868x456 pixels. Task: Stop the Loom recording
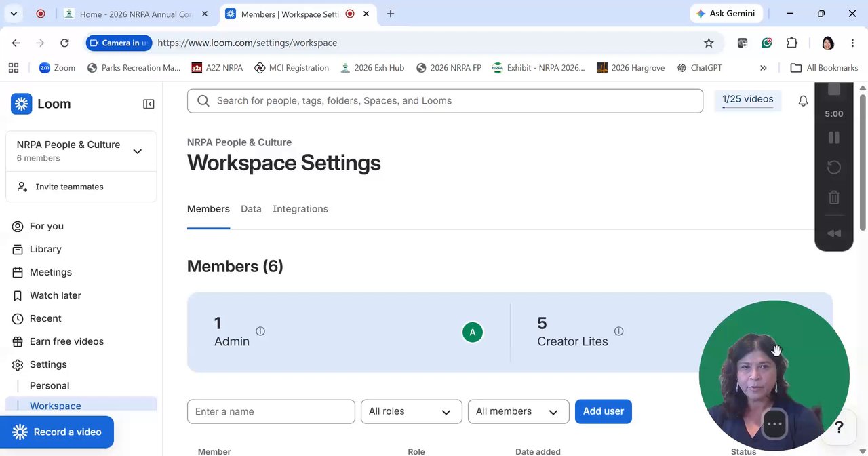(834, 90)
